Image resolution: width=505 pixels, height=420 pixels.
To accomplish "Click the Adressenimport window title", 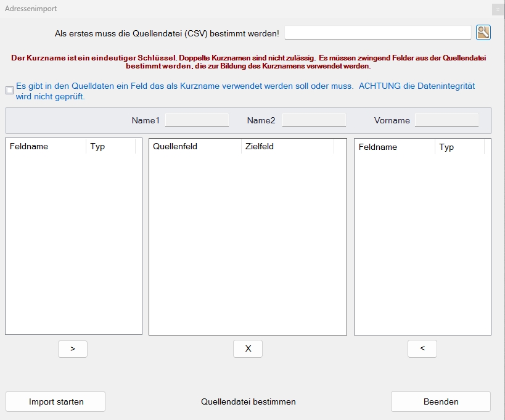I will [31, 9].
